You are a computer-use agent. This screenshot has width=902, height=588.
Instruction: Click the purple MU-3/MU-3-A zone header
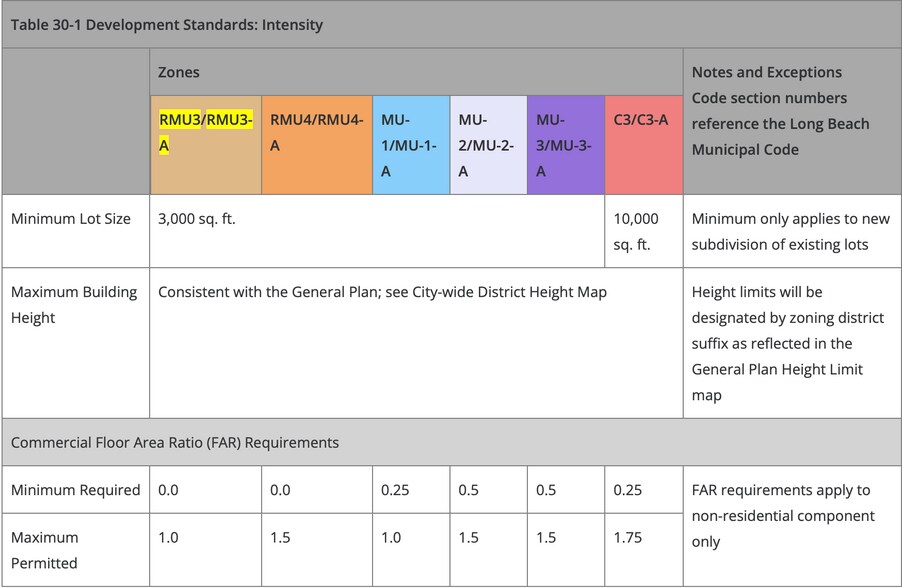pyautogui.click(x=563, y=145)
